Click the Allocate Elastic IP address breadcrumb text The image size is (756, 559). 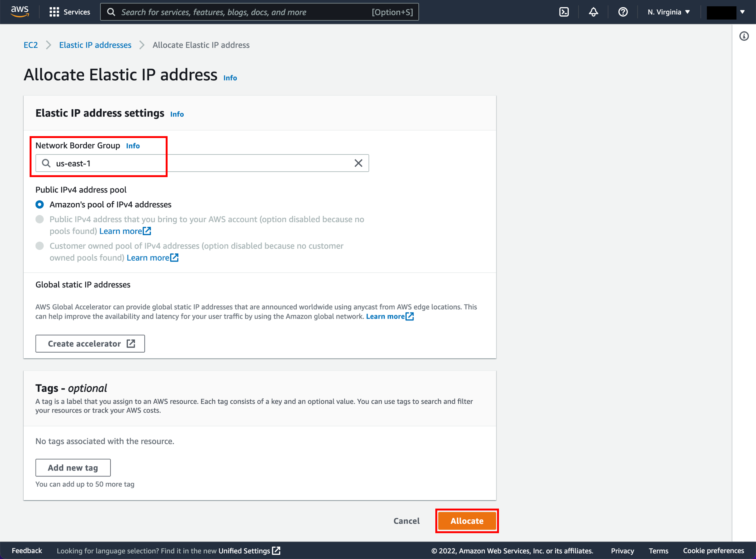point(201,45)
